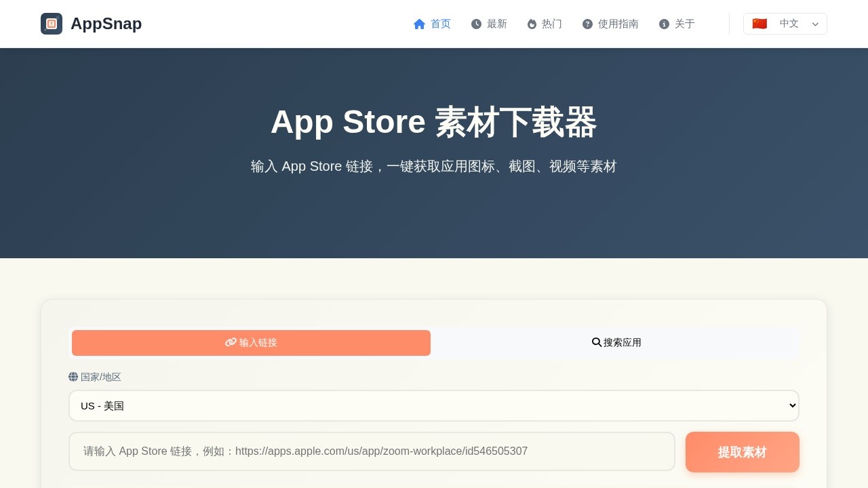Click the globe icon next to 国家/地区

[x=73, y=377]
